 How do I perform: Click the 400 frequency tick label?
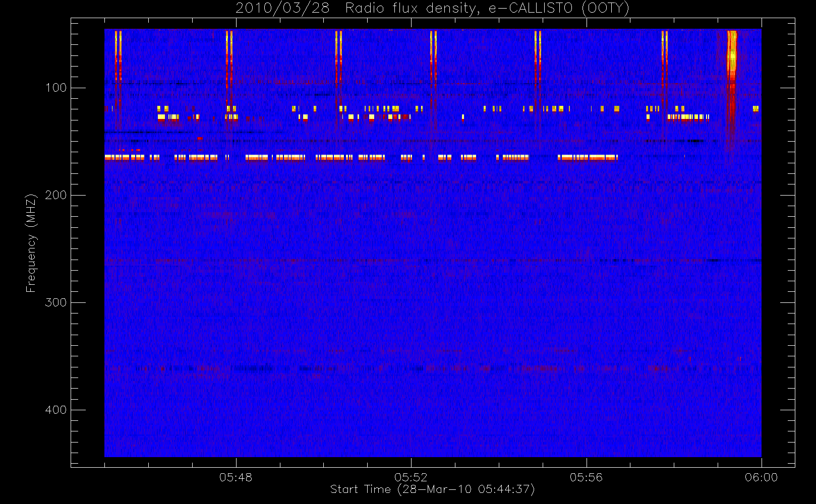tap(56, 410)
